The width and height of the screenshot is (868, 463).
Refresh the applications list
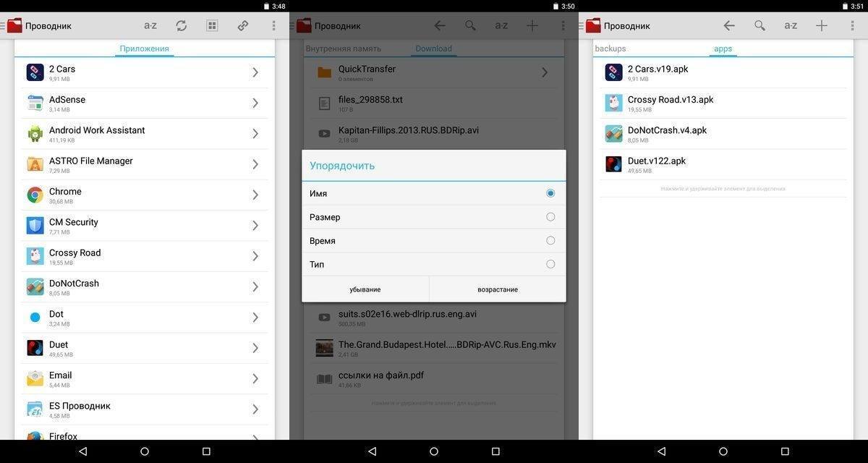pos(182,25)
